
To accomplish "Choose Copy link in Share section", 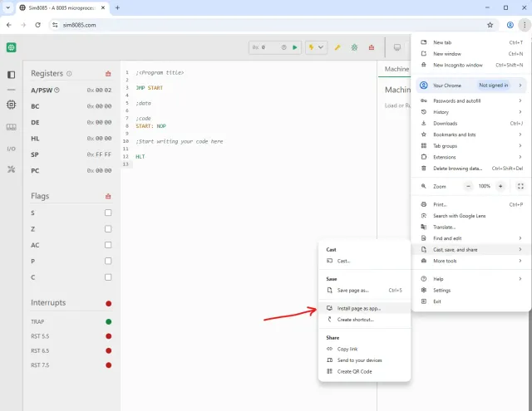I will (365, 349).
